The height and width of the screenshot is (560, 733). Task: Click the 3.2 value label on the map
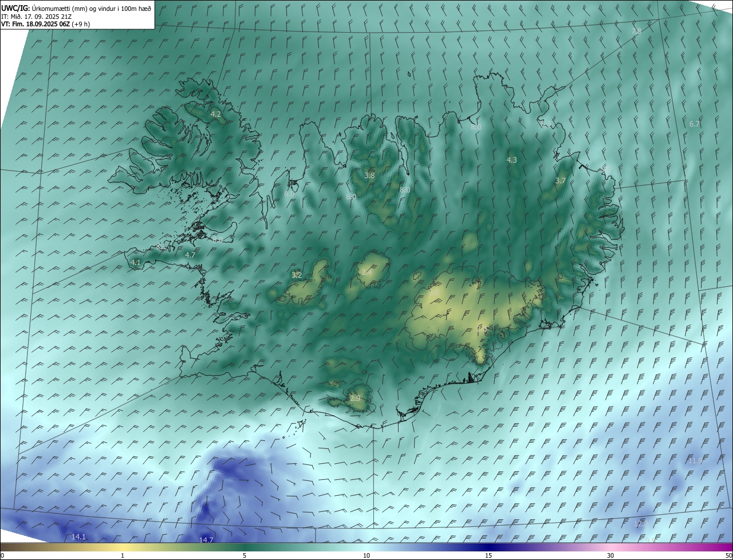pyautogui.click(x=297, y=275)
